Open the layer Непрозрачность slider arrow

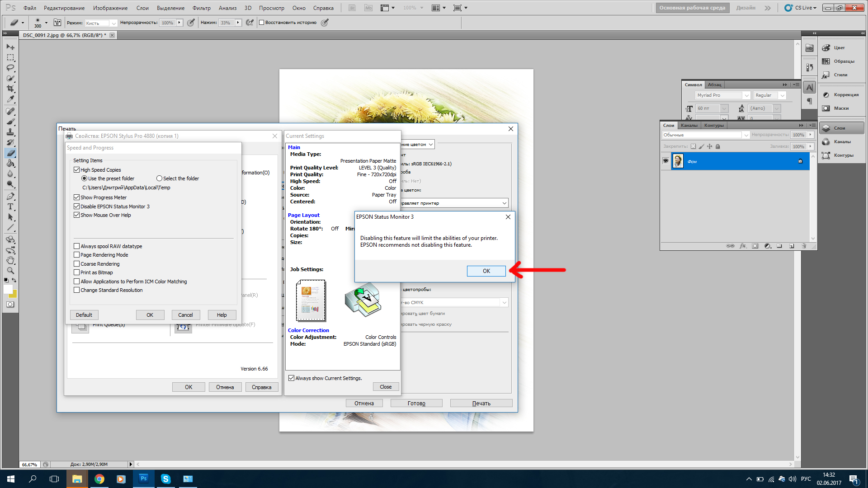pyautogui.click(x=811, y=135)
